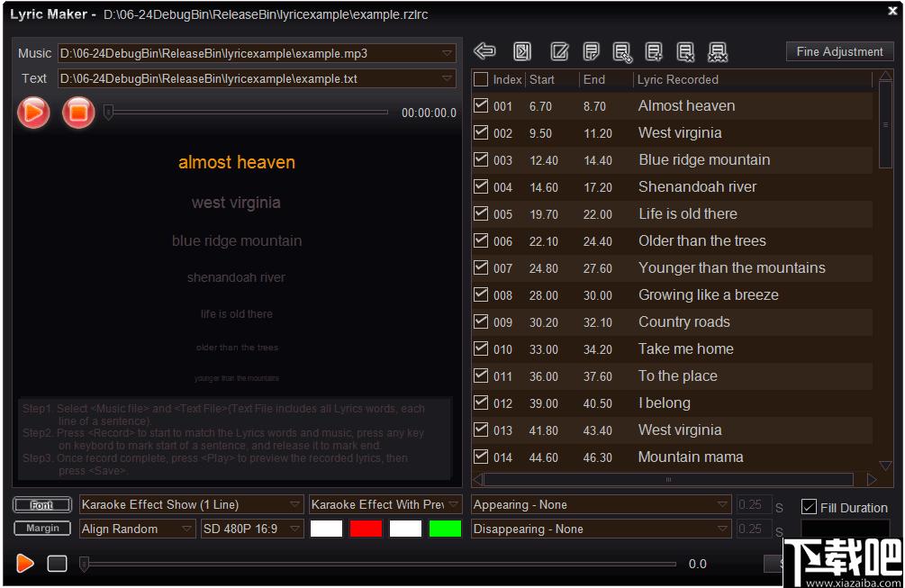Uncheck lyric row 003 Blue ridge mountain
Viewport: 905px width, 588px height.
(482, 159)
